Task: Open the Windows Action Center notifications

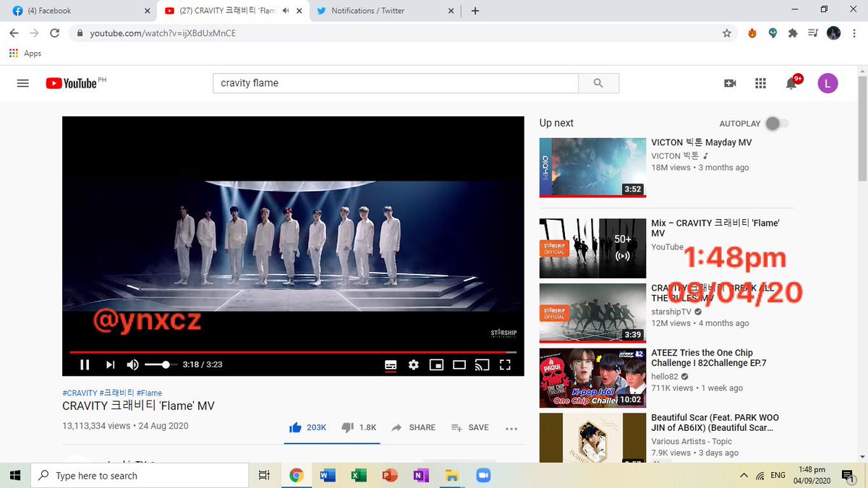Action: [x=847, y=475]
